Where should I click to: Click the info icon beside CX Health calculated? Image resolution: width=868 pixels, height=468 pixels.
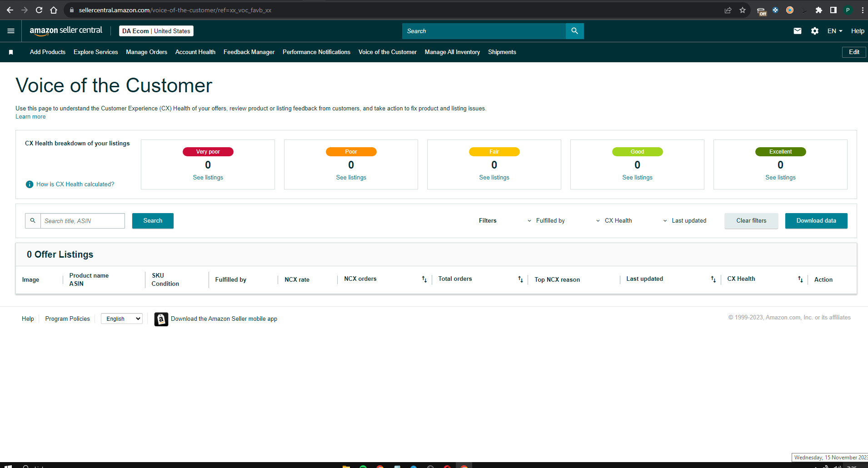click(x=30, y=184)
